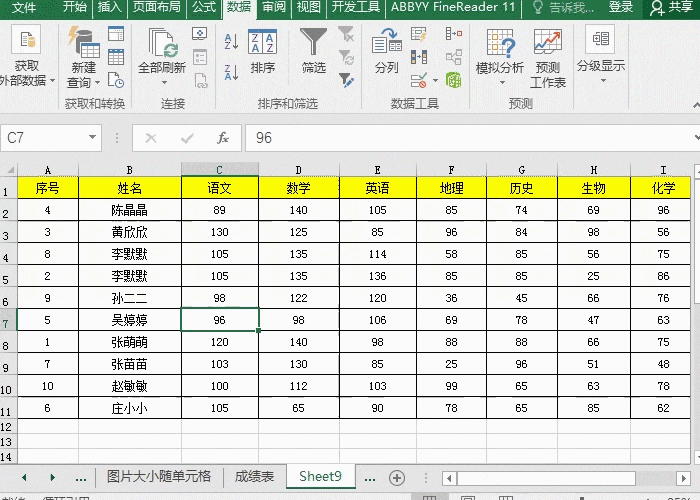Open the 视图 (View) ribbon tab

tap(308, 7)
